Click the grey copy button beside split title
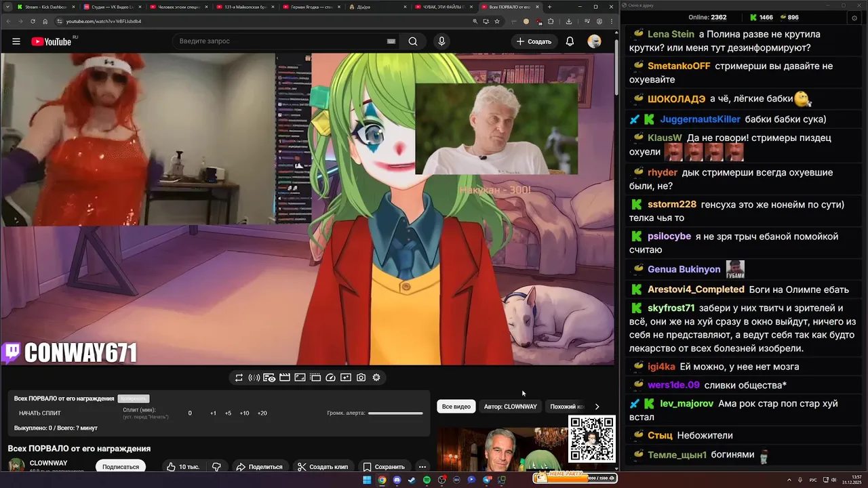 [133, 399]
